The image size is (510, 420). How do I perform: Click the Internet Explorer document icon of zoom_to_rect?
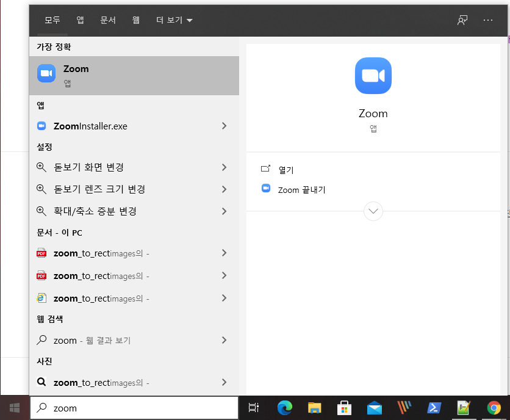[x=41, y=298]
